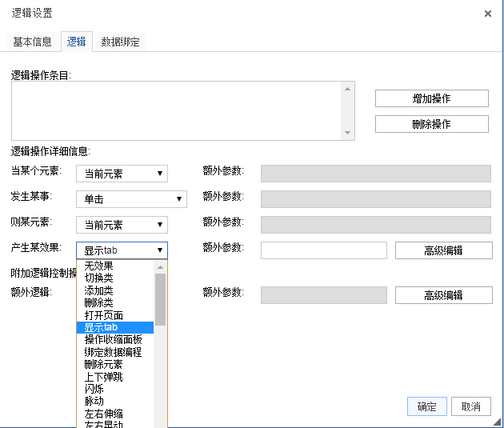Click the 额外参数 field in the 额外逻辑 row
Screen dimensions: 504x428
(x=324, y=295)
